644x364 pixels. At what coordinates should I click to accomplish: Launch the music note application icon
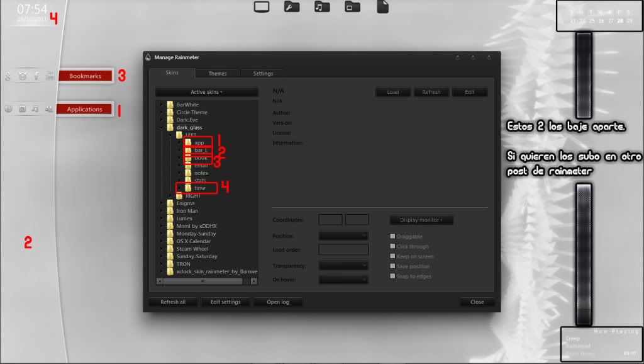35,108
